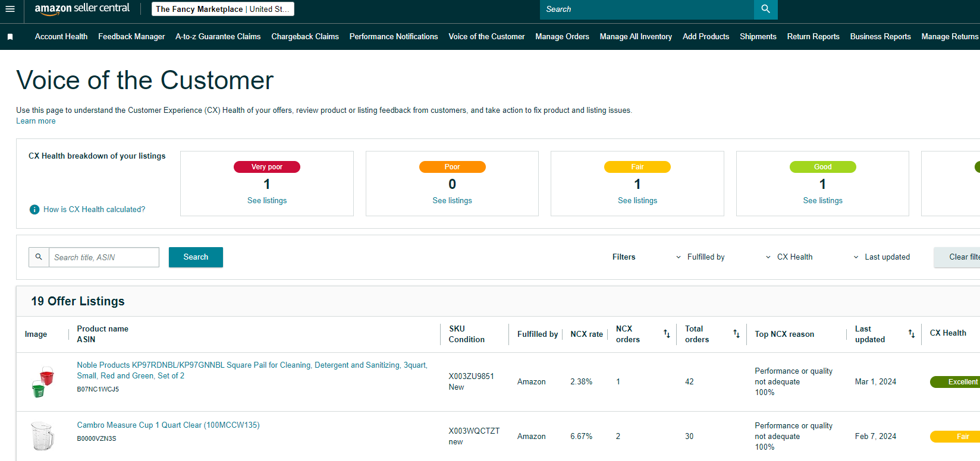This screenshot has width=980, height=461.
Task: Click the info icon beside CX Health calculated
Action: point(34,210)
